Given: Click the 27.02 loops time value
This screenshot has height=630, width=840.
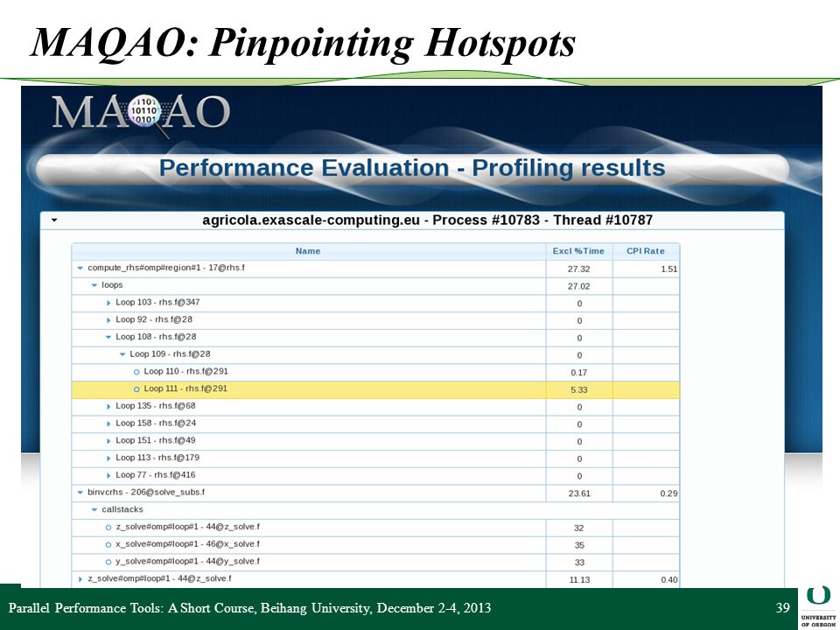Looking at the screenshot, I should [x=578, y=286].
